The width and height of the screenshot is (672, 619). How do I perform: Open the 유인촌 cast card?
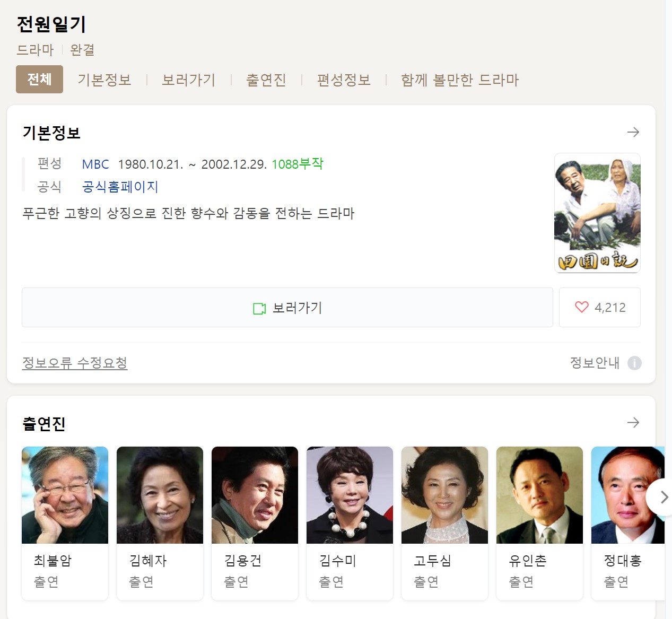click(x=539, y=524)
